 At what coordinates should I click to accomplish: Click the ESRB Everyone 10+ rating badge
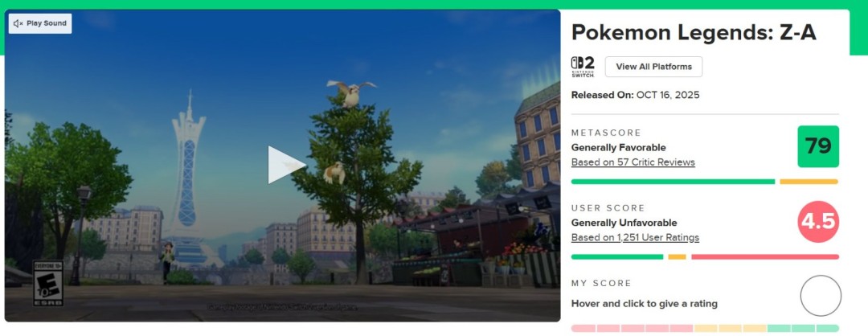coord(48,284)
